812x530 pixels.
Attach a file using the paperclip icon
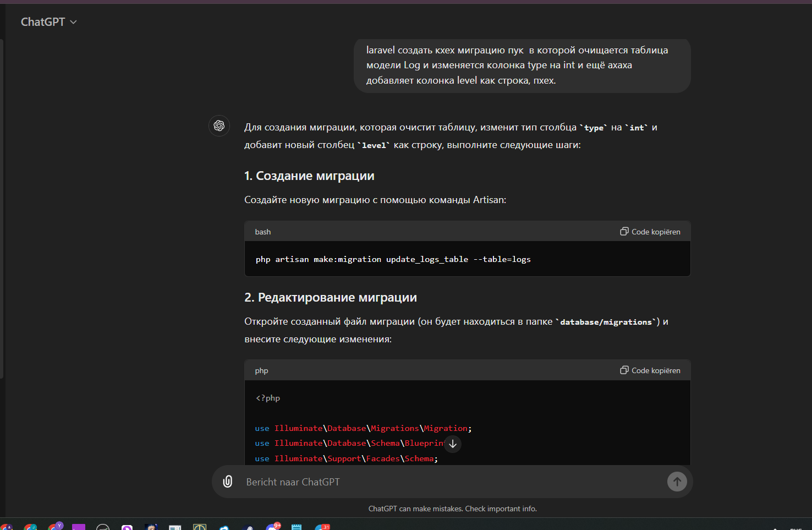click(228, 482)
